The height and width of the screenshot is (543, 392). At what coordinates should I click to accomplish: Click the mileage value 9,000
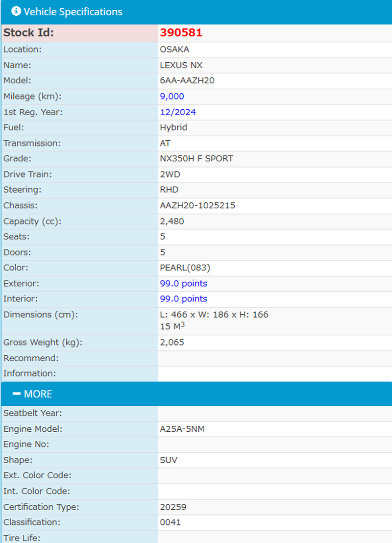click(172, 96)
